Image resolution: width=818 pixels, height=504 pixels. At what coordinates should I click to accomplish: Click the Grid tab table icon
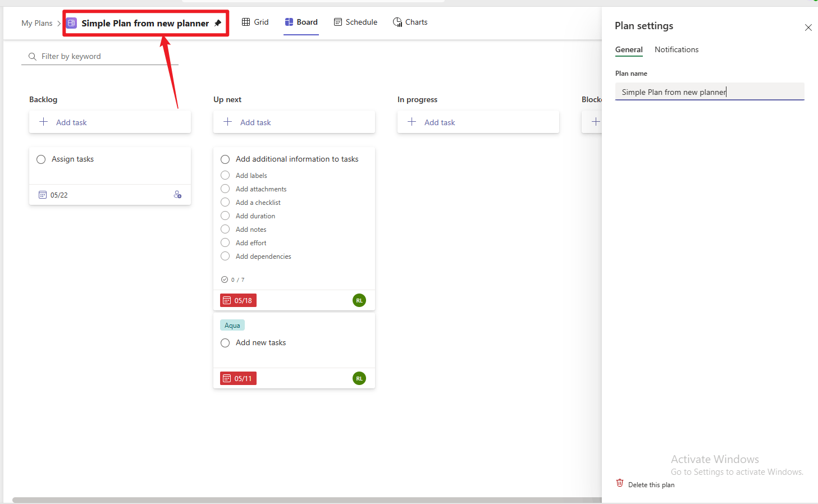click(246, 22)
